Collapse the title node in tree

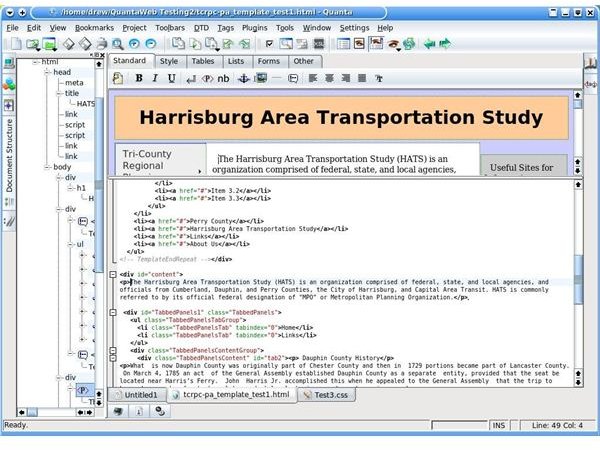coord(59,93)
